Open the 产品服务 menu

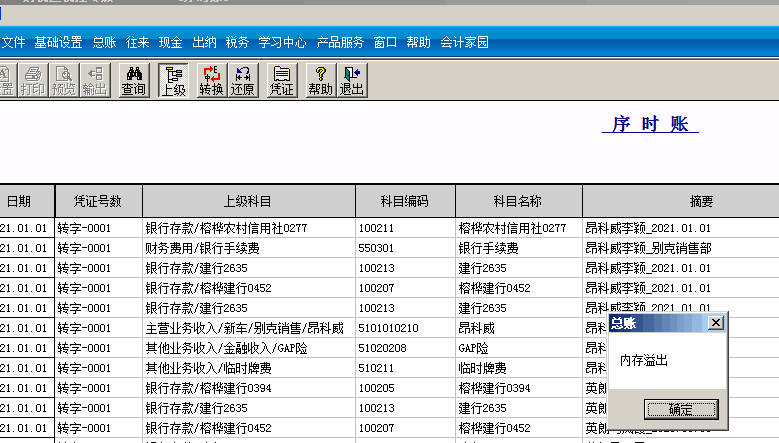click(x=340, y=42)
